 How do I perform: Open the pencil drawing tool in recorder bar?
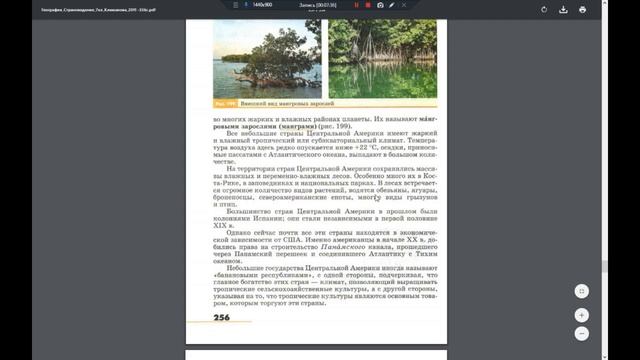[x=391, y=5]
